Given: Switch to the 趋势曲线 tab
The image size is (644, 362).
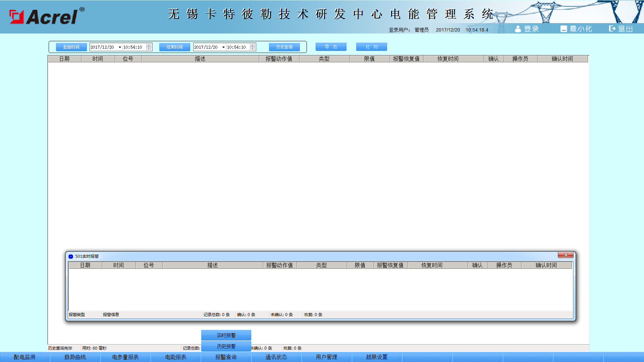Looking at the screenshot, I should click(75, 357).
